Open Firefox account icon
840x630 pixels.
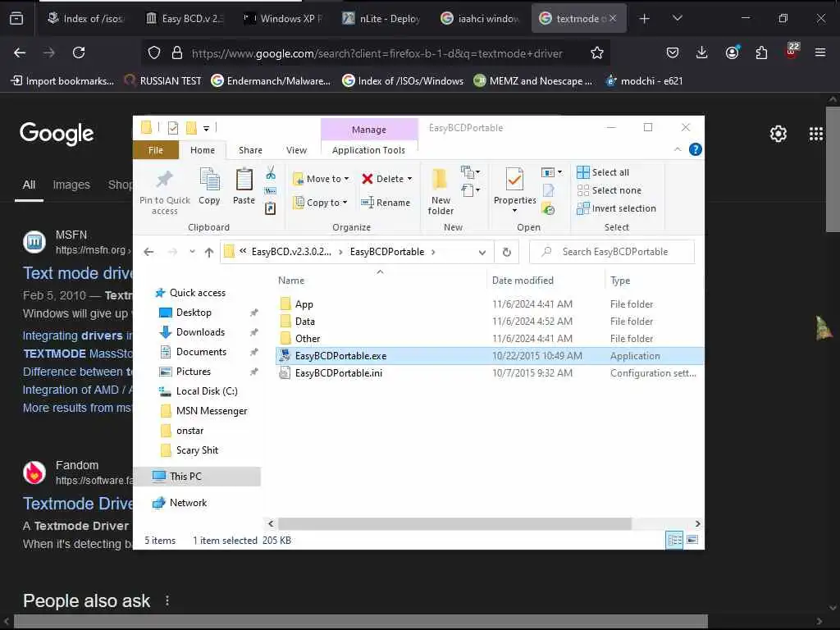732,52
